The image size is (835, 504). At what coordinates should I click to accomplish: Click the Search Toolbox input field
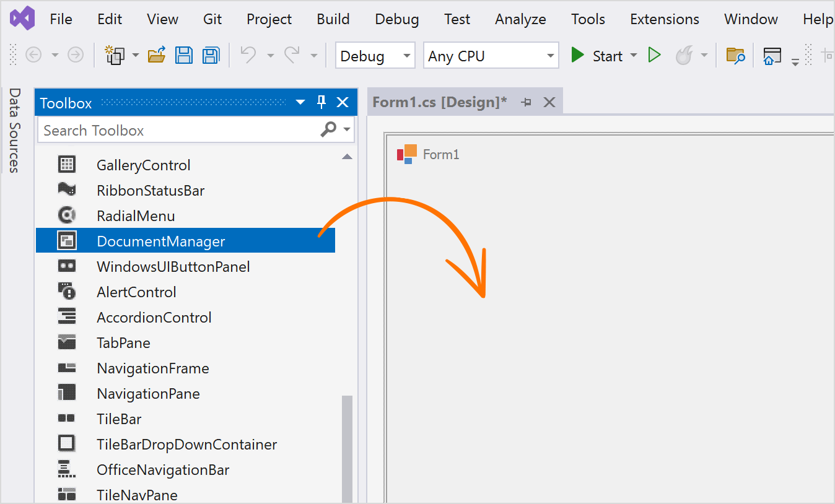180,131
